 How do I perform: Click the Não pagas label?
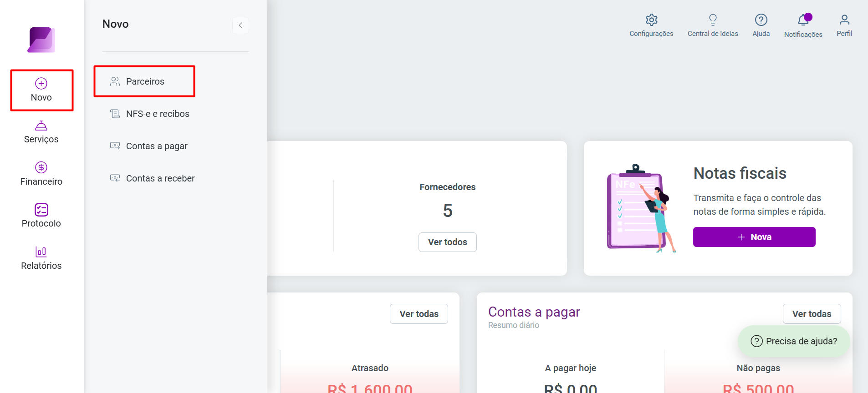(x=758, y=368)
